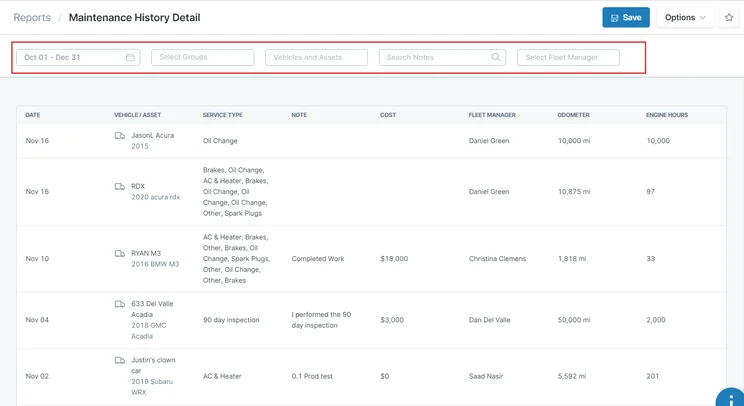Click the COST column header

(388, 115)
